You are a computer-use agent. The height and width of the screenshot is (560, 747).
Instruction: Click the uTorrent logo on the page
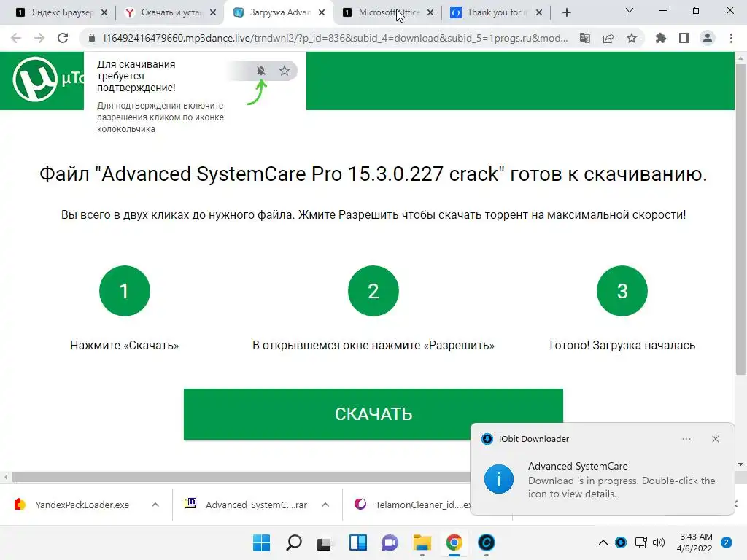point(35,79)
